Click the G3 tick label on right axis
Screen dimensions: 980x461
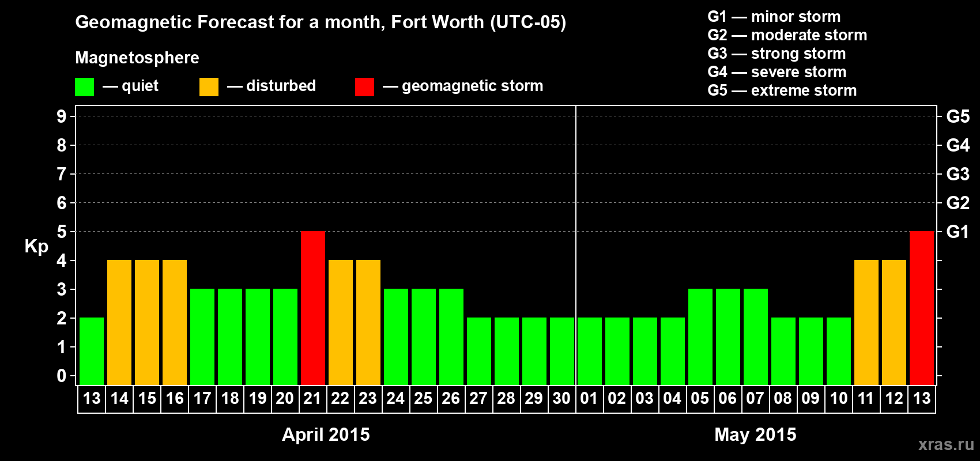pos(958,174)
